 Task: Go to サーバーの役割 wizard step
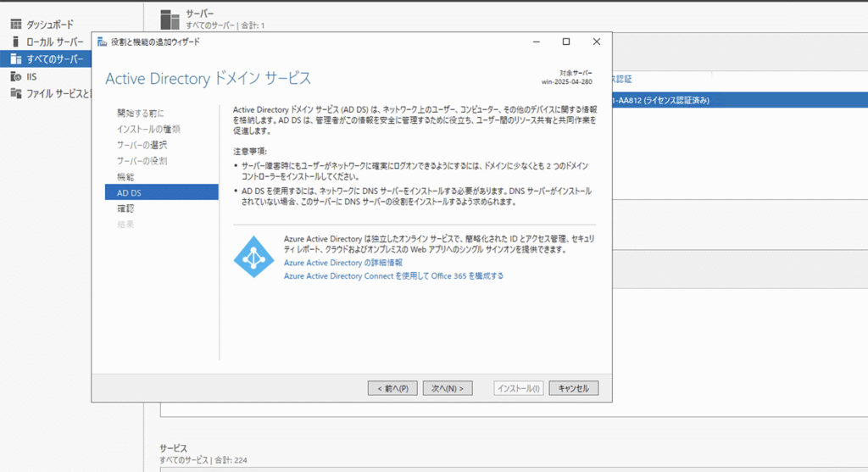coord(142,161)
